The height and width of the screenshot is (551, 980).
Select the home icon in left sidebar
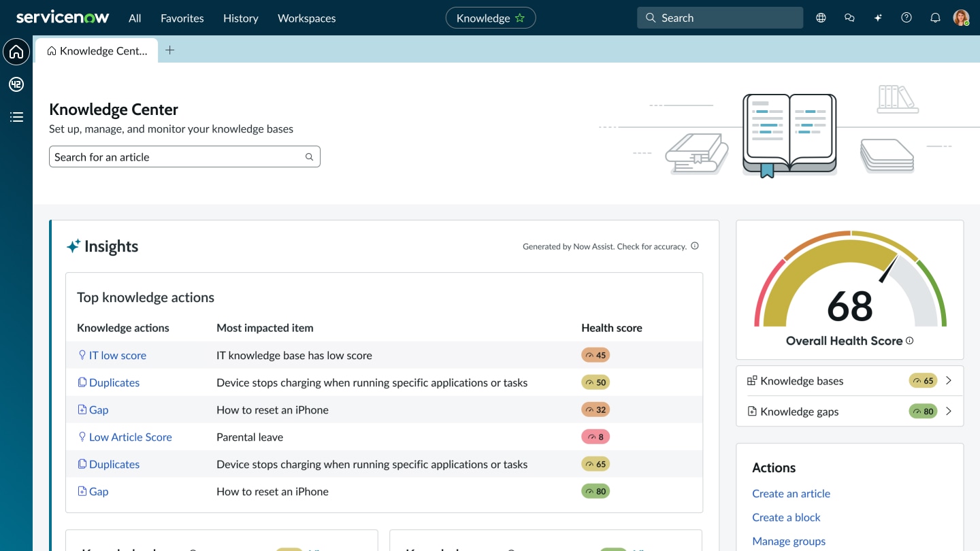16,52
